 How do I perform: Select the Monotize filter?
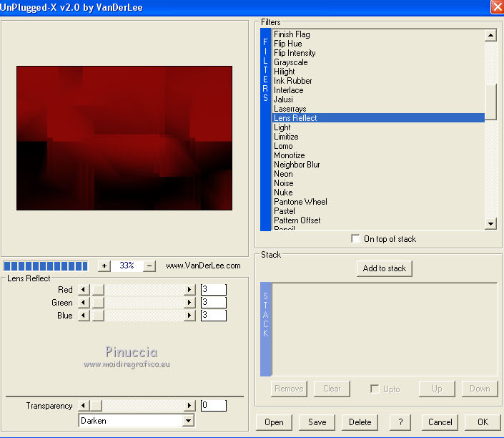click(378, 155)
